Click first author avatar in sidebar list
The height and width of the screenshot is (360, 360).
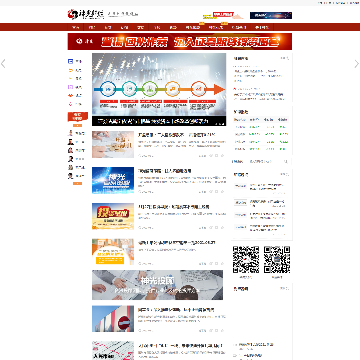pos(70,133)
